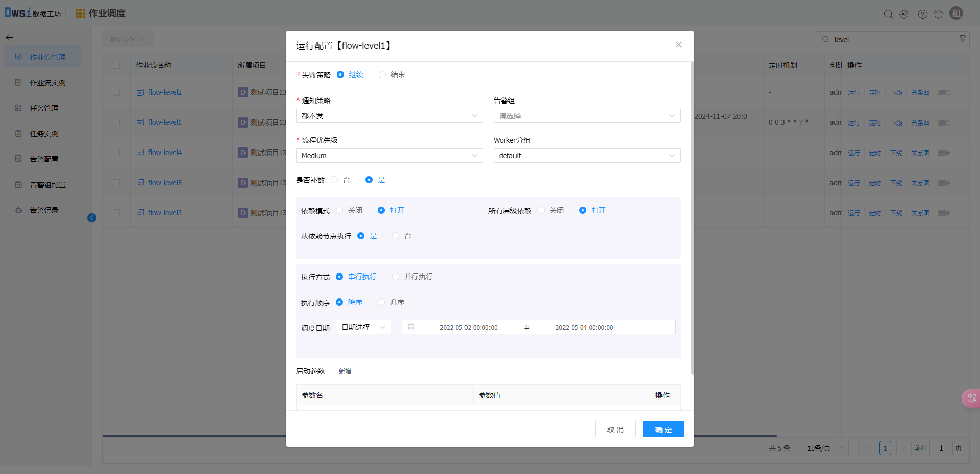Go to 告警配置 in the sidebar
Viewport: 980px width, 474px height.
click(x=44, y=159)
